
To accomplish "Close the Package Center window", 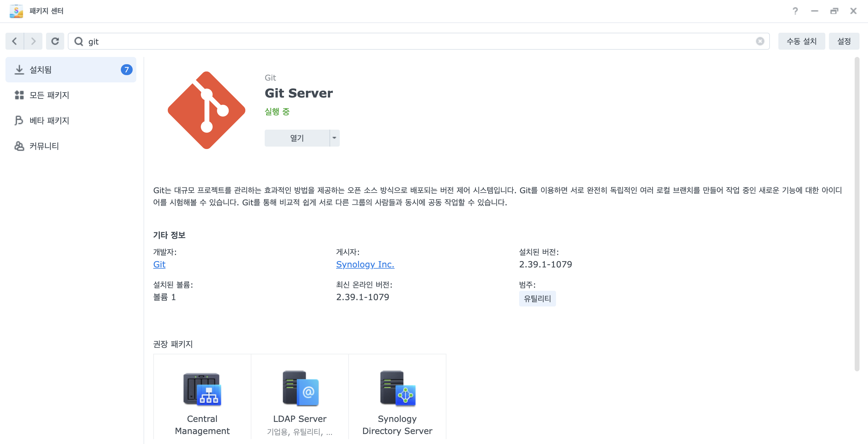I will pos(853,11).
